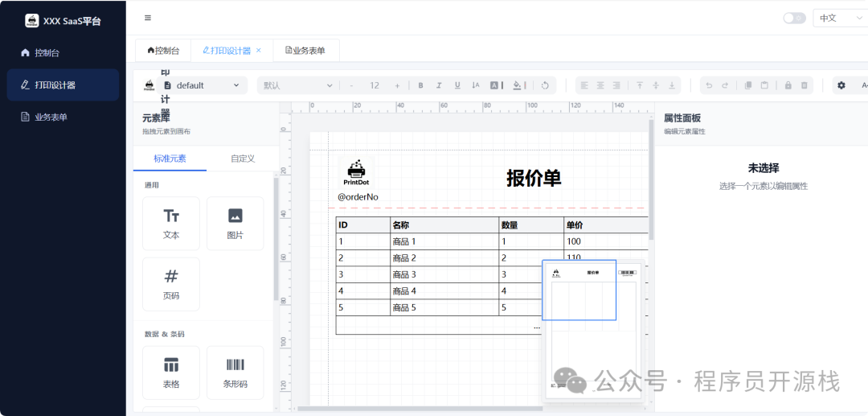
Task: Click the hamburger menu collapse icon
Action: (x=148, y=18)
